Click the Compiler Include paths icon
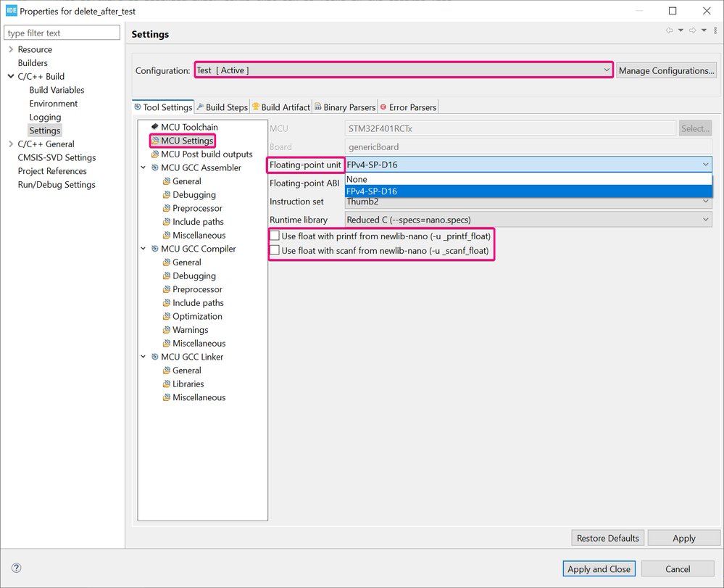Screen dimensions: 724x588 pyautogui.click(x=167, y=302)
